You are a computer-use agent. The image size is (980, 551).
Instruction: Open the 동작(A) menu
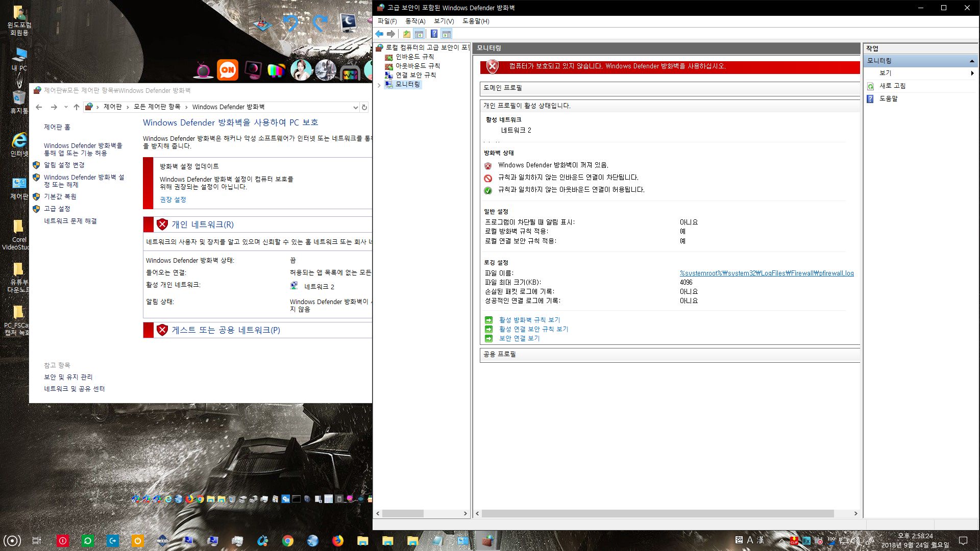coord(415,21)
